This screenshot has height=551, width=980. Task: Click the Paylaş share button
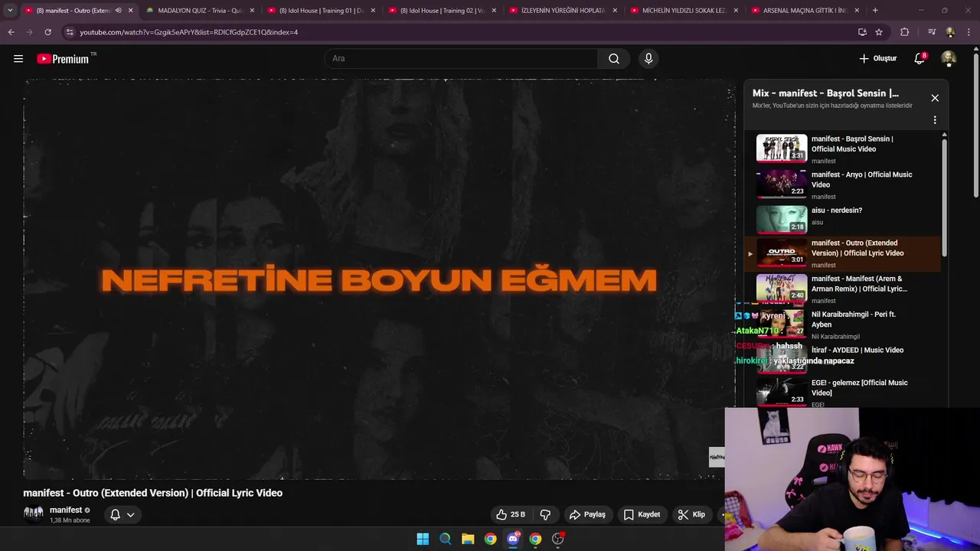pyautogui.click(x=587, y=514)
